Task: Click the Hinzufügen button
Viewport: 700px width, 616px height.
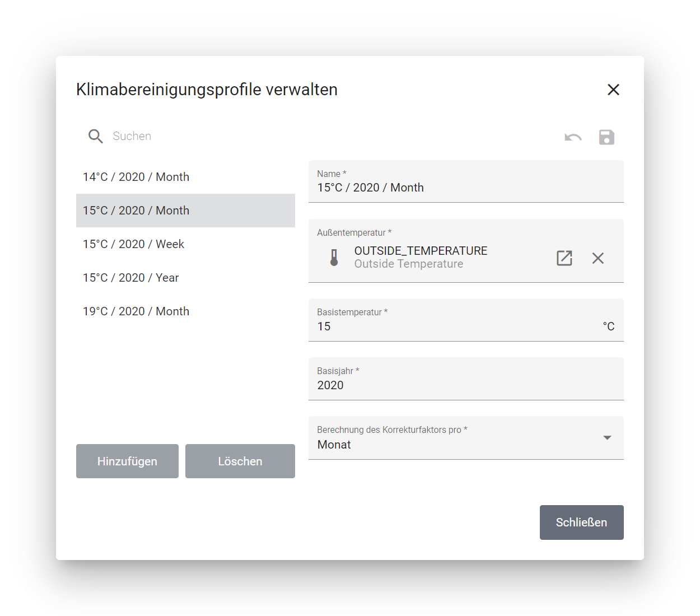Action: pos(127,461)
